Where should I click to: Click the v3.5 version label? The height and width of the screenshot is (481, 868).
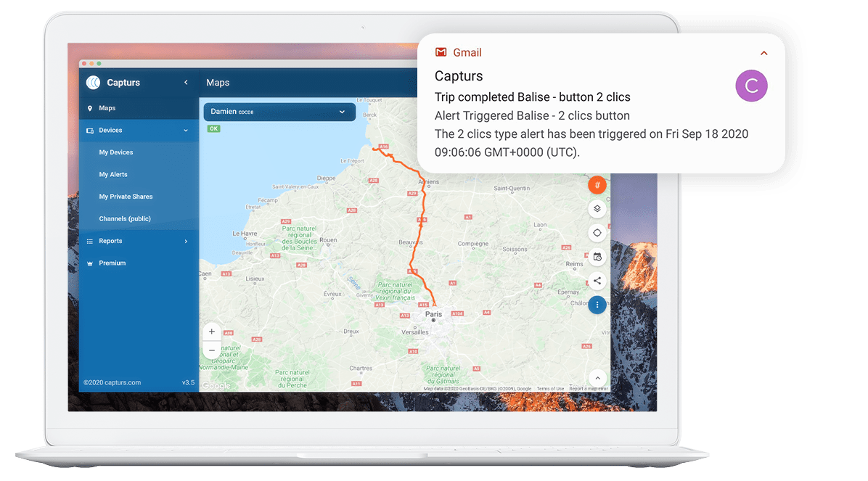pos(188,382)
